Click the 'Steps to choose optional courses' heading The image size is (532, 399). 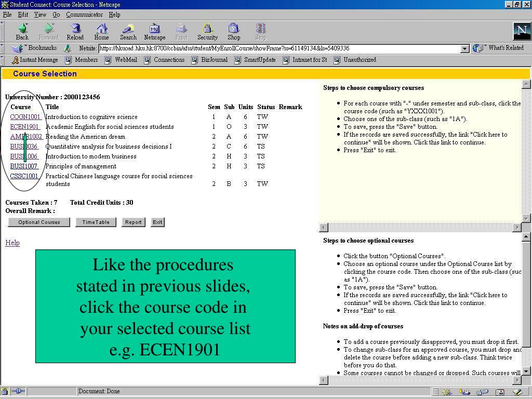(368, 241)
